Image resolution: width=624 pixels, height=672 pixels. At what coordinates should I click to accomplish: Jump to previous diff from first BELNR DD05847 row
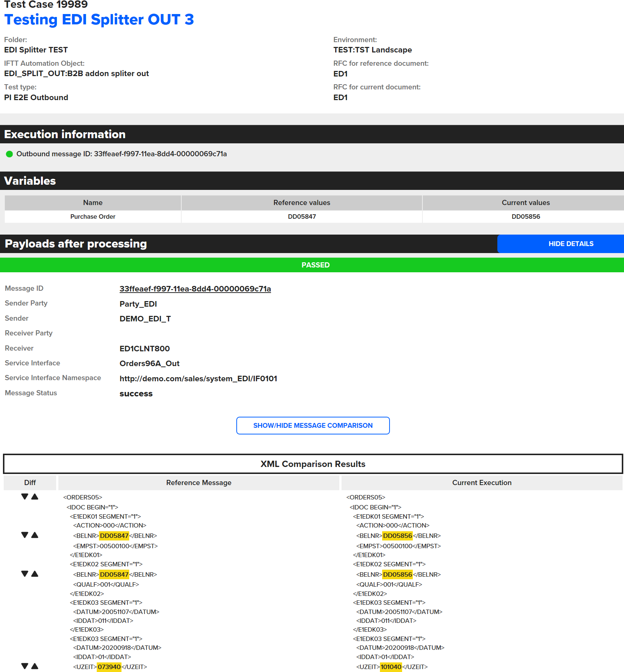(35, 535)
